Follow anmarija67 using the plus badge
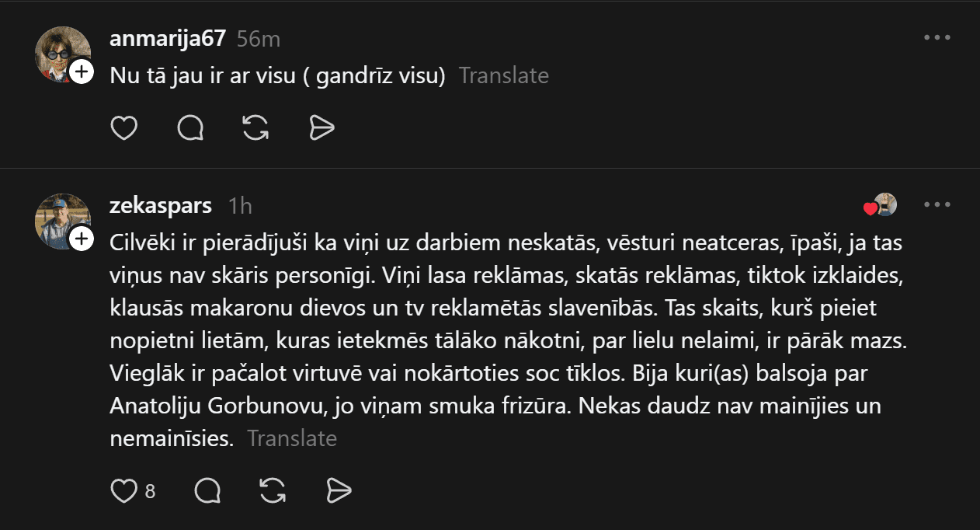The width and height of the screenshot is (980, 530). [82, 72]
